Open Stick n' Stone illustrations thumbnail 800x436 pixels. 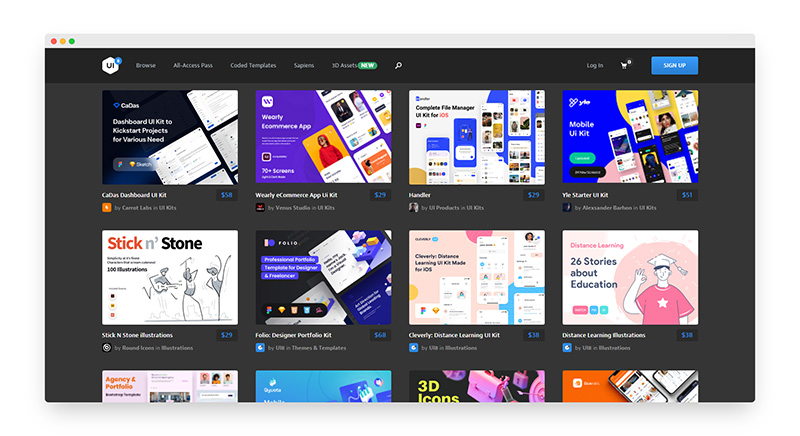pos(170,277)
